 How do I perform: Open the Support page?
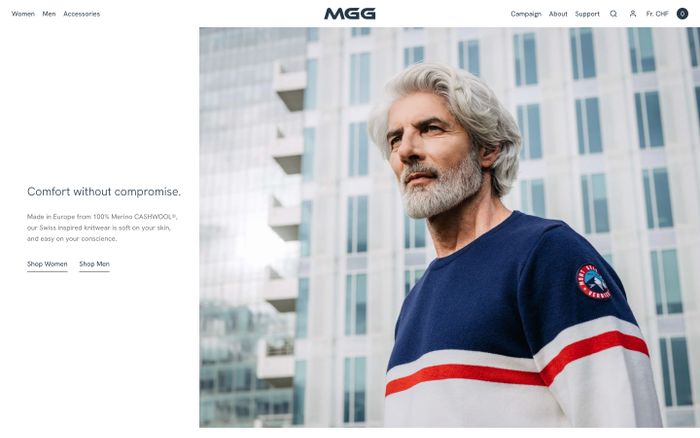click(587, 14)
